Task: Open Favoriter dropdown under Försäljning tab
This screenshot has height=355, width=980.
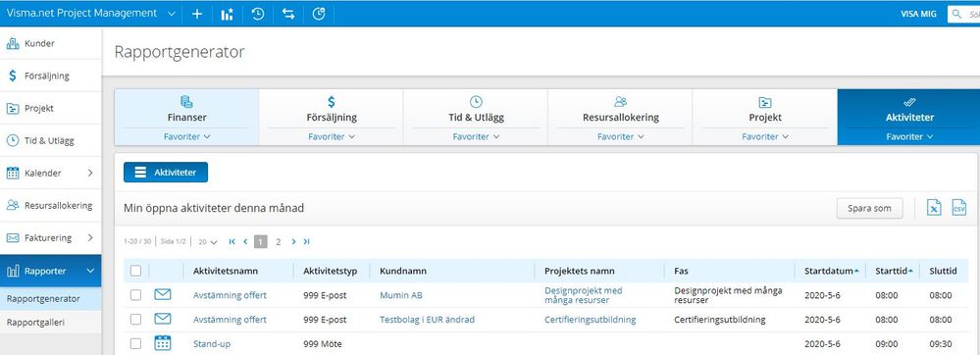Action: [x=332, y=137]
